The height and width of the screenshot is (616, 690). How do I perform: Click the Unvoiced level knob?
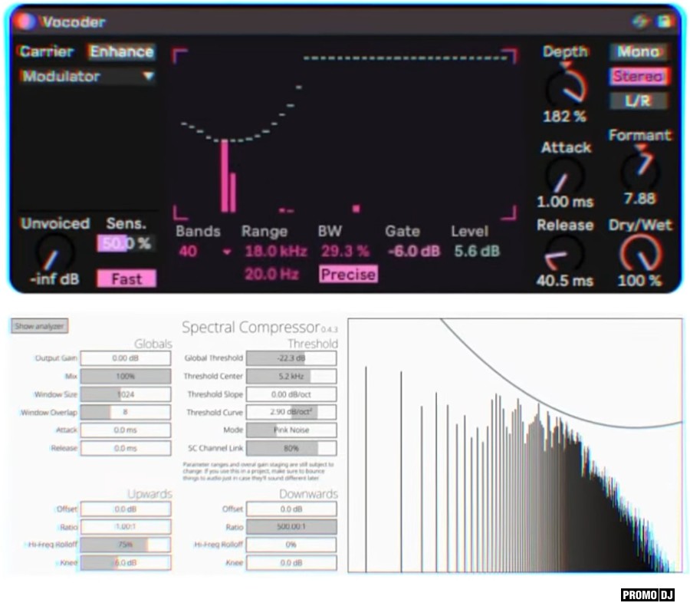[54, 253]
